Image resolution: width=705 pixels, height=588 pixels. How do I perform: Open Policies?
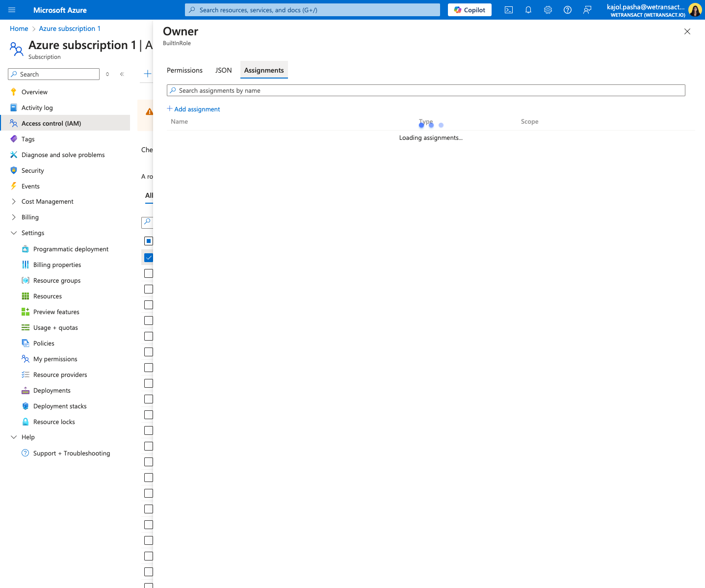pyautogui.click(x=44, y=343)
